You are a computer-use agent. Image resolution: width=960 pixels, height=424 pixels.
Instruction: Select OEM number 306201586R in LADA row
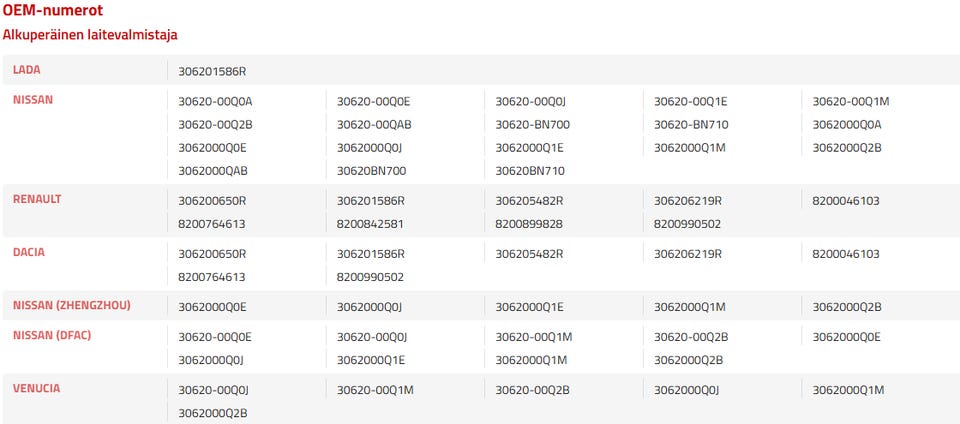tap(212, 71)
